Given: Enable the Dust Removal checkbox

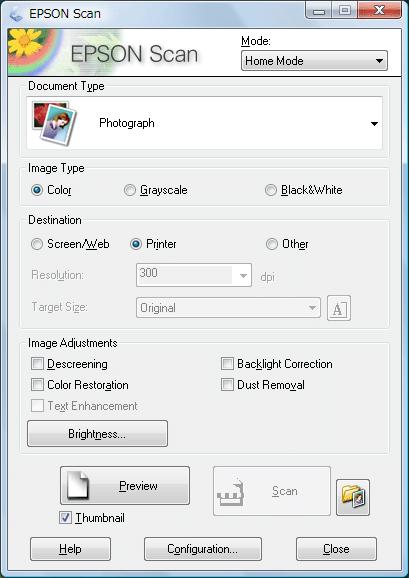Looking at the screenshot, I should coord(227,385).
